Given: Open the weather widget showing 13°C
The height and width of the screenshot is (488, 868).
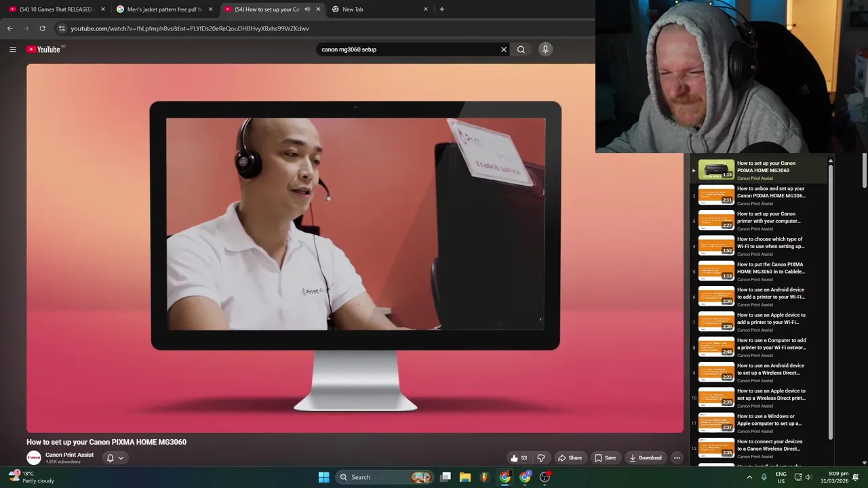Looking at the screenshot, I should click(x=31, y=477).
